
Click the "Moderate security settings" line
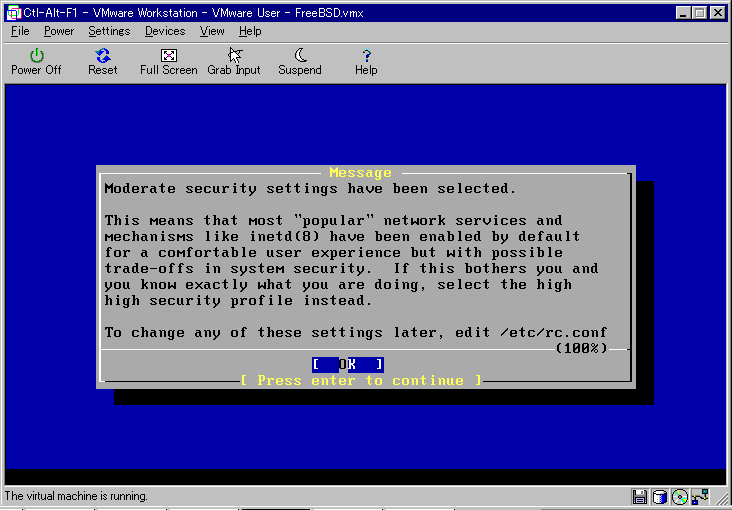(x=310, y=189)
